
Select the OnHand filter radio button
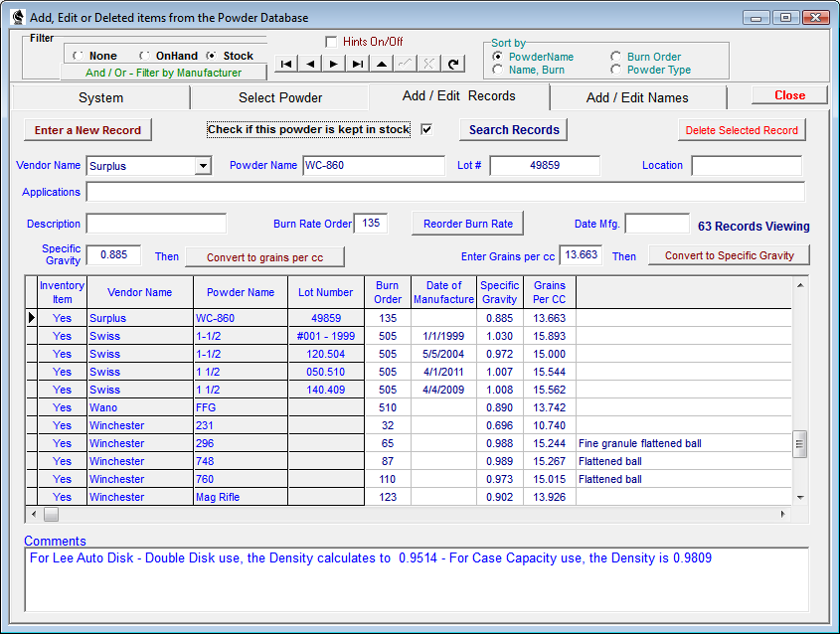point(145,56)
